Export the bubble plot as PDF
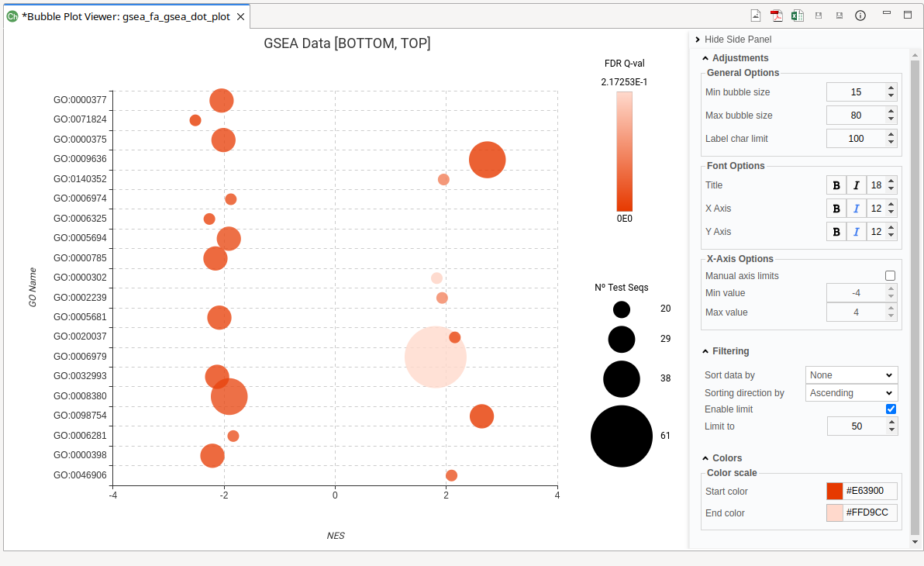The image size is (924, 566). (x=777, y=16)
